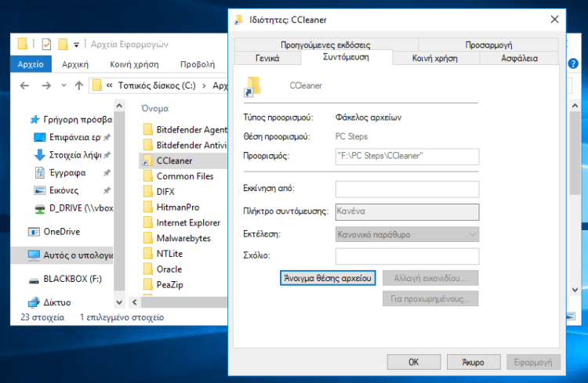Switch to the Προηγούμενες εκδόσεις tab
The image size is (588, 383).
(325, 45)
